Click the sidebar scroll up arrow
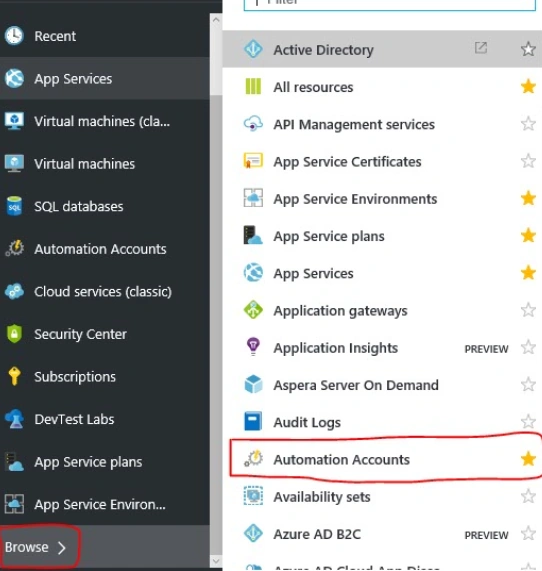The height and width of the screenshot is (571, 542). point(216,20)
